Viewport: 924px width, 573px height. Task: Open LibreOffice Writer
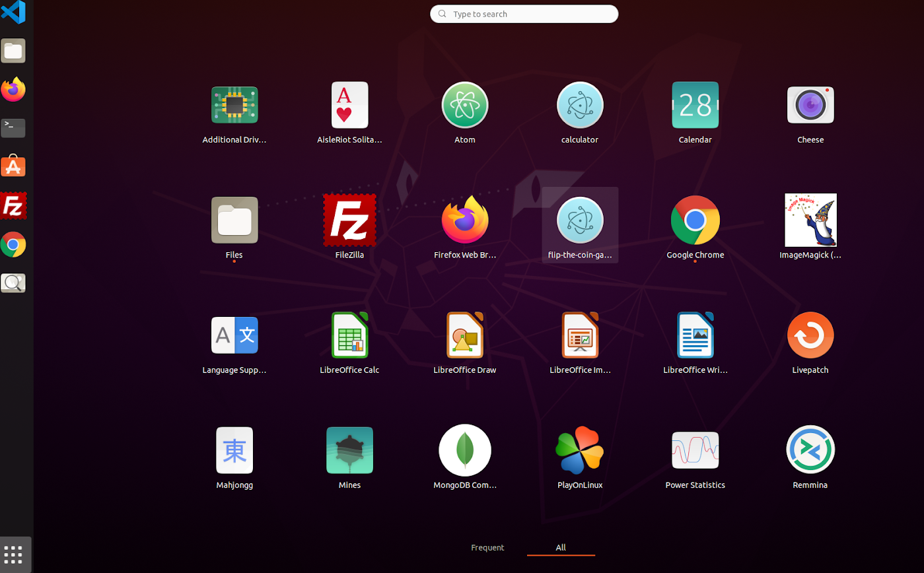coord(695,335)
